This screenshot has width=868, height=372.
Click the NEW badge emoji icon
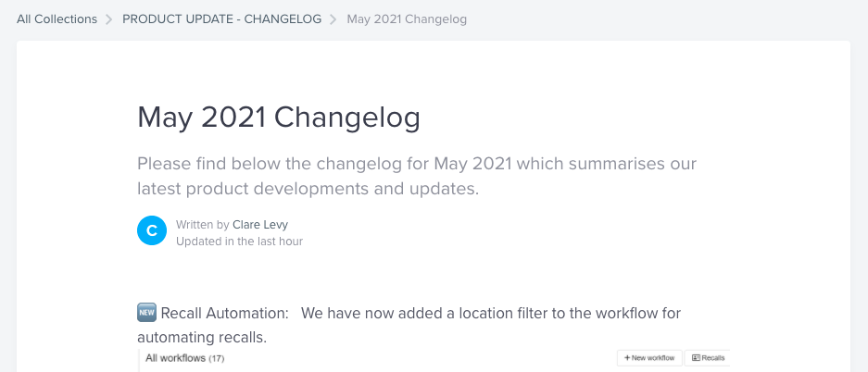point(146,313)
